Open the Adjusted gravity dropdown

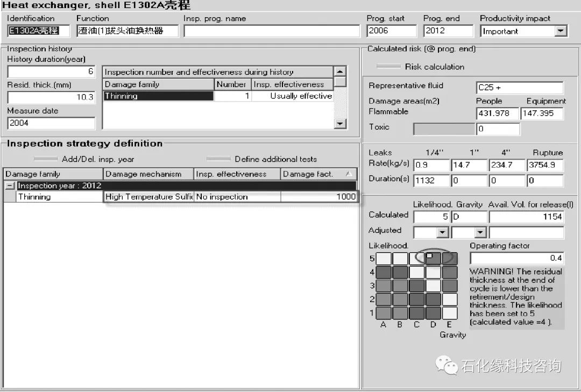click(x=480, y=232)
